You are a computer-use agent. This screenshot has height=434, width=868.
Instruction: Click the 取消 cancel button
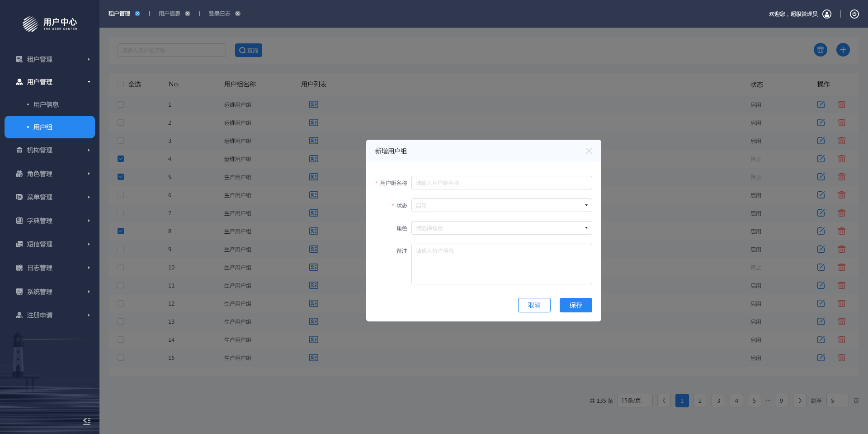[534, 305]
